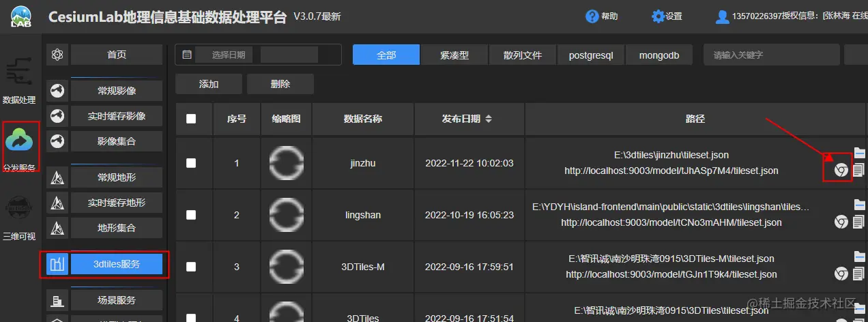Screen dimensions: 868x322
Task: Open the 数据处理 data processing section
Action: coord(19,80)
